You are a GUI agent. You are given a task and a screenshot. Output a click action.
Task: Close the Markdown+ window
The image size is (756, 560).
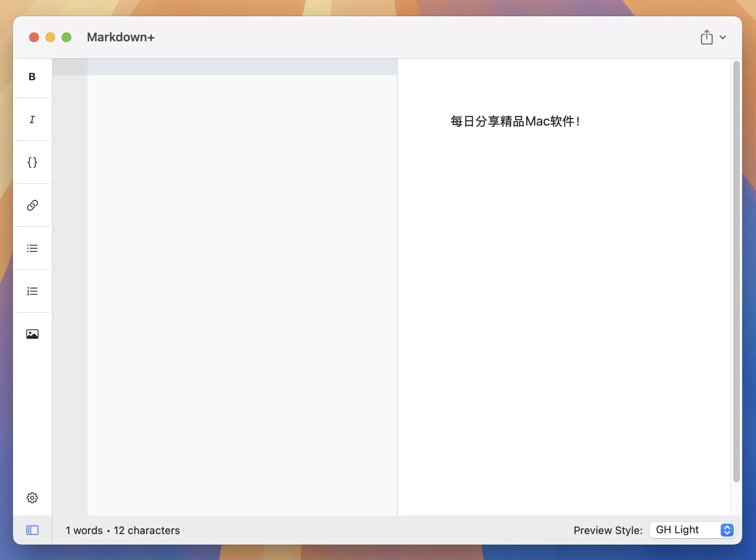(34, 37)
